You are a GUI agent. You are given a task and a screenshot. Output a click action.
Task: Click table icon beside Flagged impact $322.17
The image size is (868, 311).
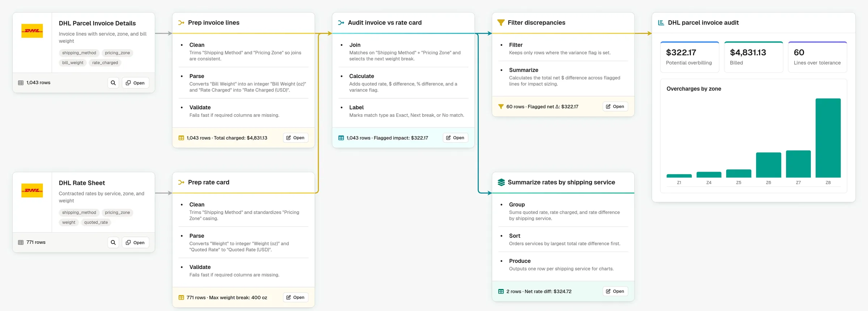[x=341, y=138]
